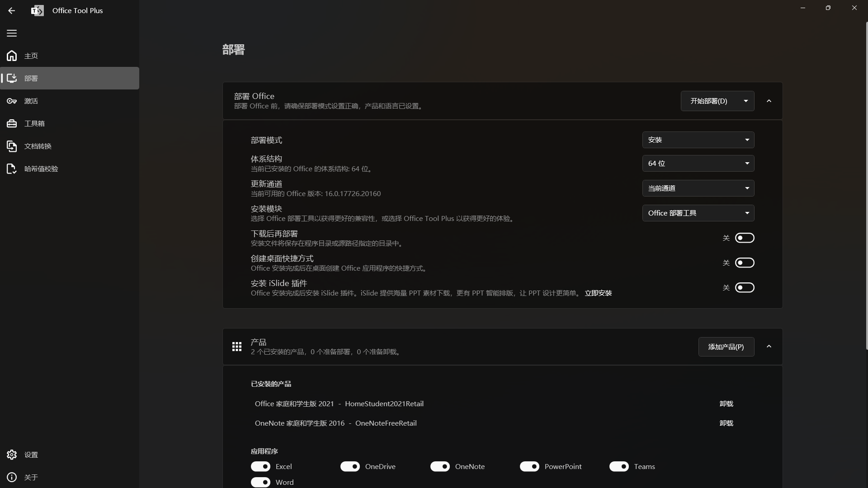Click the home (主页) house icon
Image resolution: width=868 pixels, height=488 pixels.
click(12, 56)
